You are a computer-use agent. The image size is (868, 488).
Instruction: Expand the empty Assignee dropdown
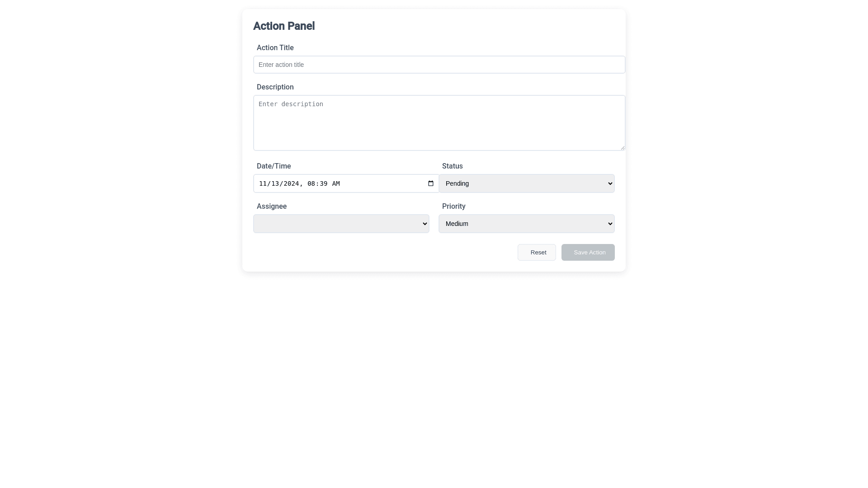pos(341,224)
